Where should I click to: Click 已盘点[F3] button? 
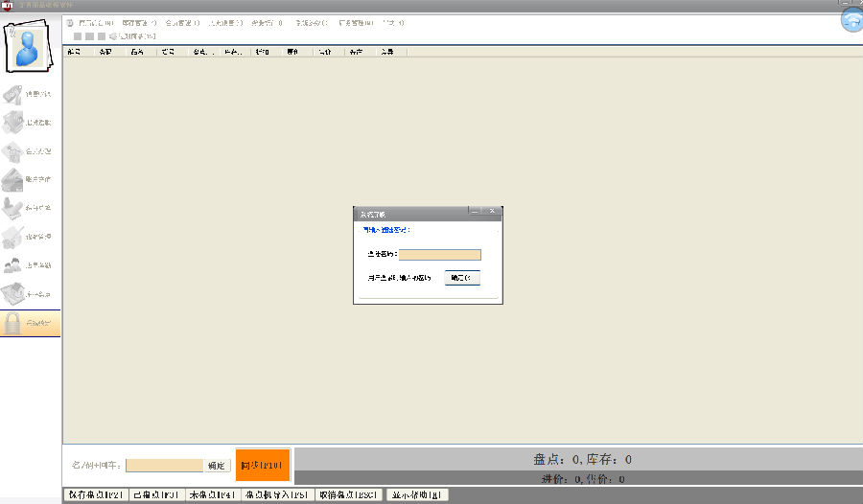point(157,494)
